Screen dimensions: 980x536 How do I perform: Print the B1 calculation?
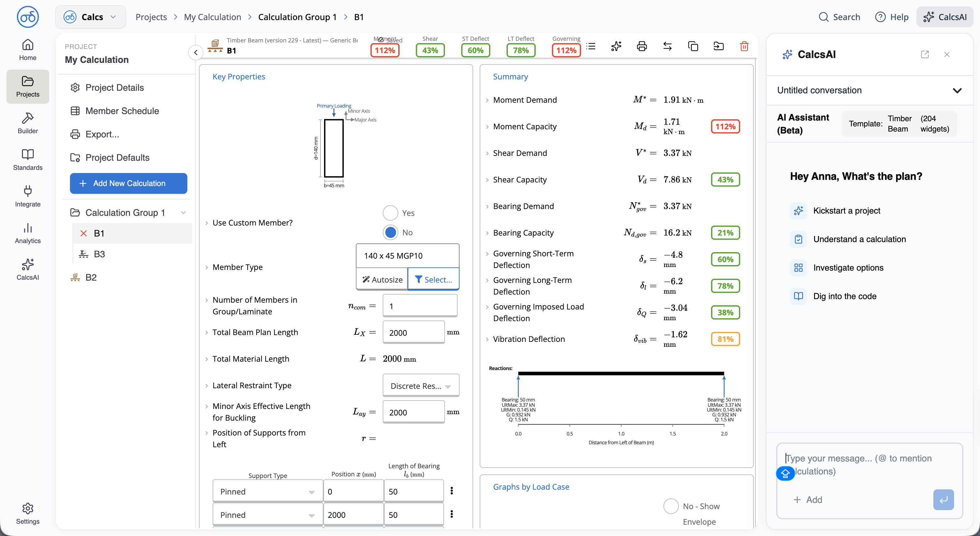point(642,46)
